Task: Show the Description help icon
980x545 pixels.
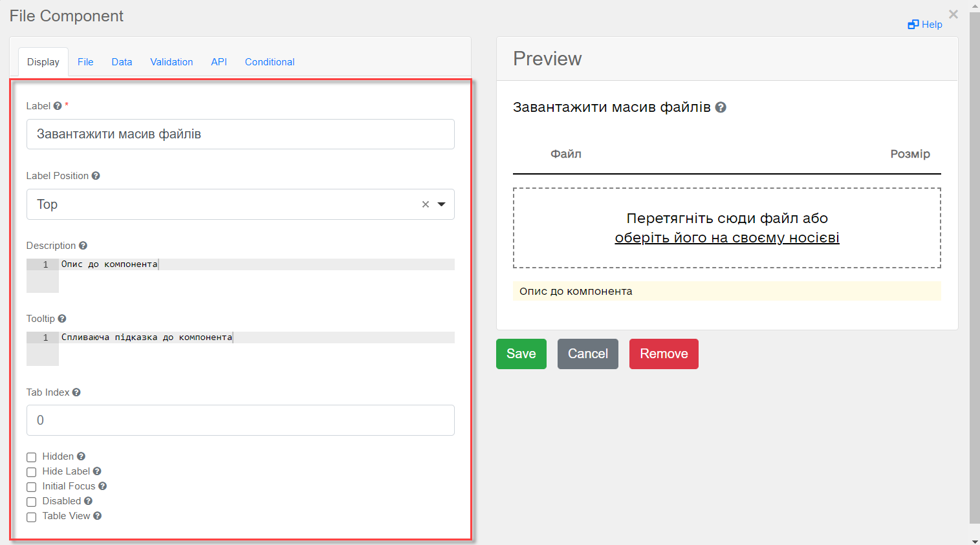Action: coord(83,246)
